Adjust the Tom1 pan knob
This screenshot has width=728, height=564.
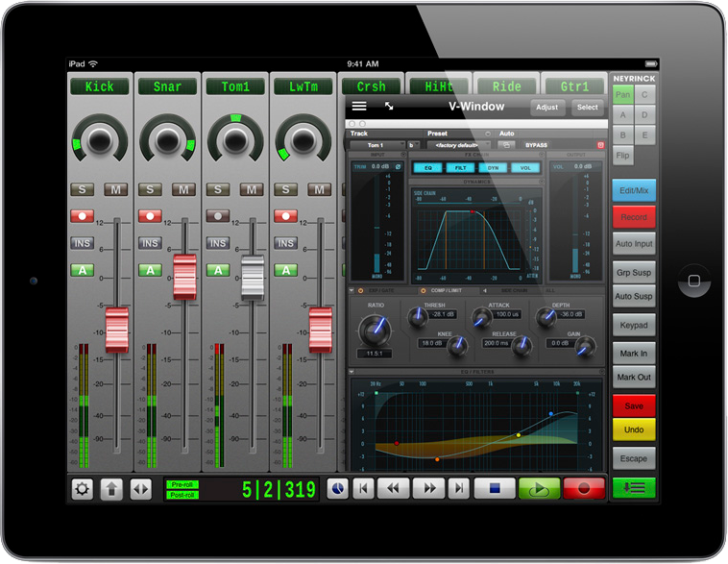click(235, 139)
